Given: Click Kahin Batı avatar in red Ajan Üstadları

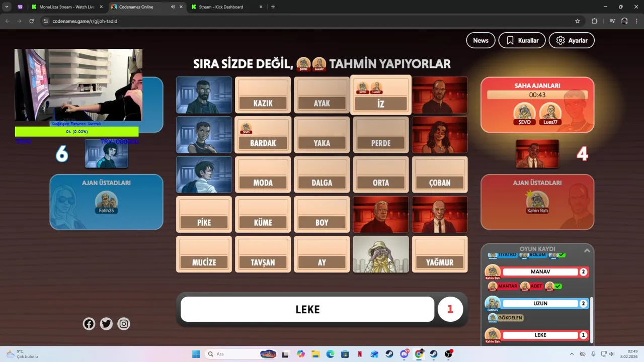Looking at the screenshot, I should pos(537,202).
